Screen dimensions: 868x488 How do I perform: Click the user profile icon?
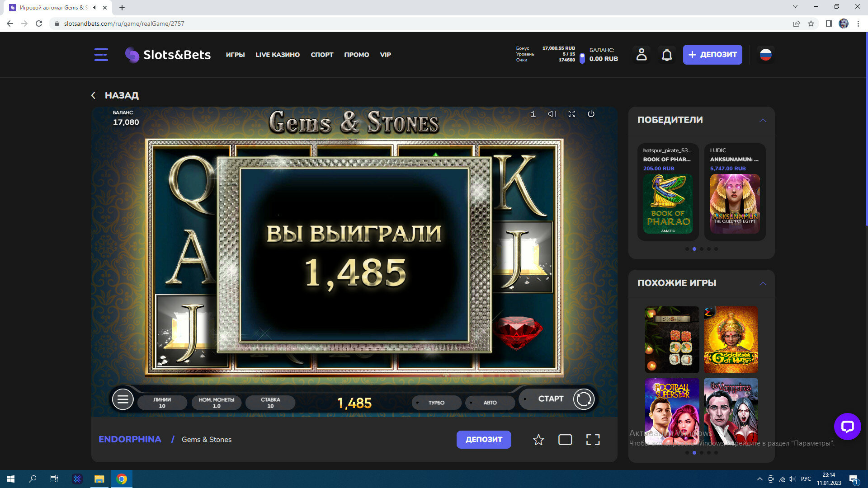tap(641, 55)
